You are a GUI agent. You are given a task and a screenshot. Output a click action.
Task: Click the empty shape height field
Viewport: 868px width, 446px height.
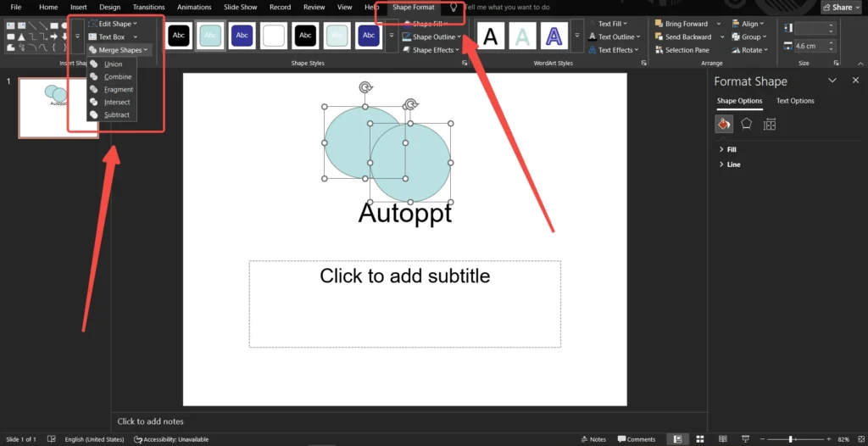pos(811,28)
